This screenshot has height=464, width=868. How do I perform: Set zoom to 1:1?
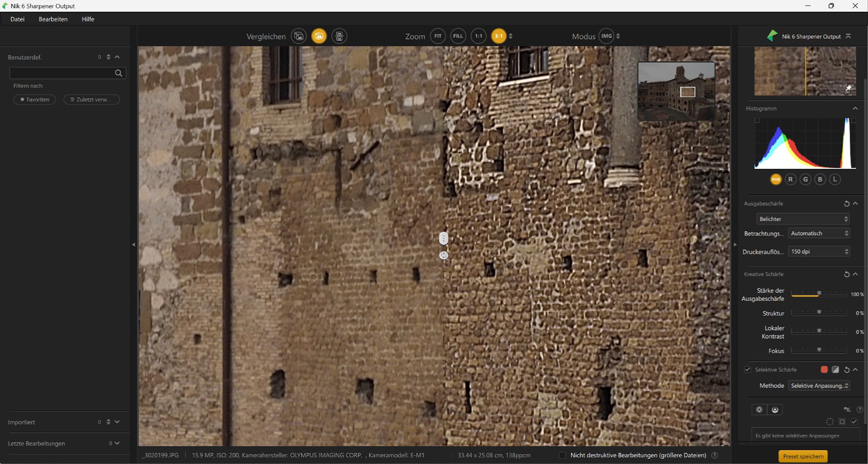478,36
